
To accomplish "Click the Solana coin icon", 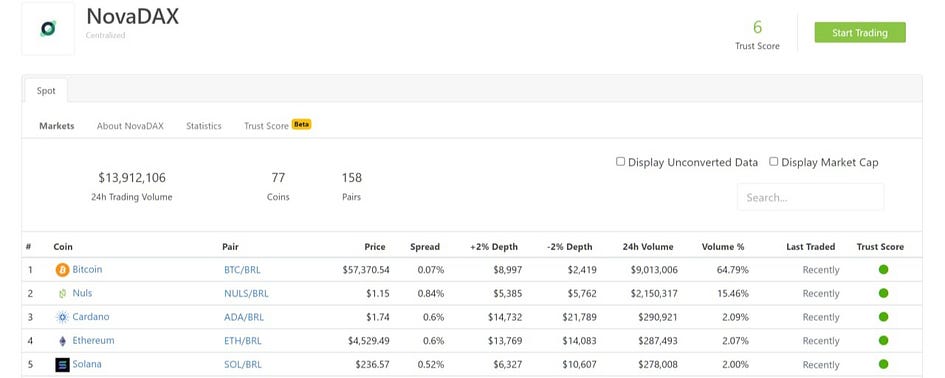I will coord(63,365).
